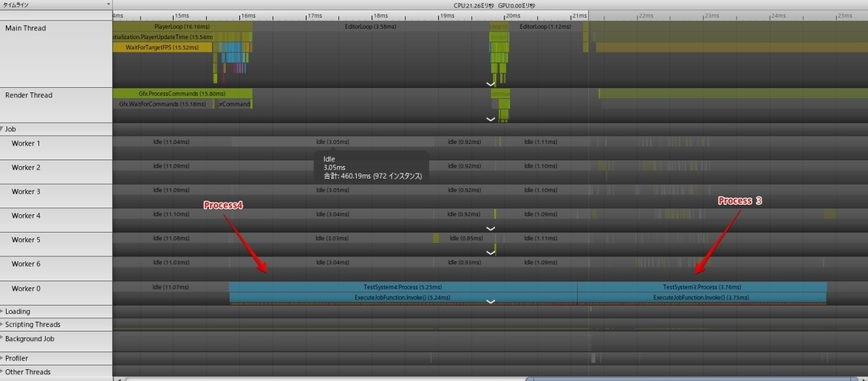The width and height of the screenshot is (868, 381).
Task: Click the Worker 2 row label
Action: [26, 168]
